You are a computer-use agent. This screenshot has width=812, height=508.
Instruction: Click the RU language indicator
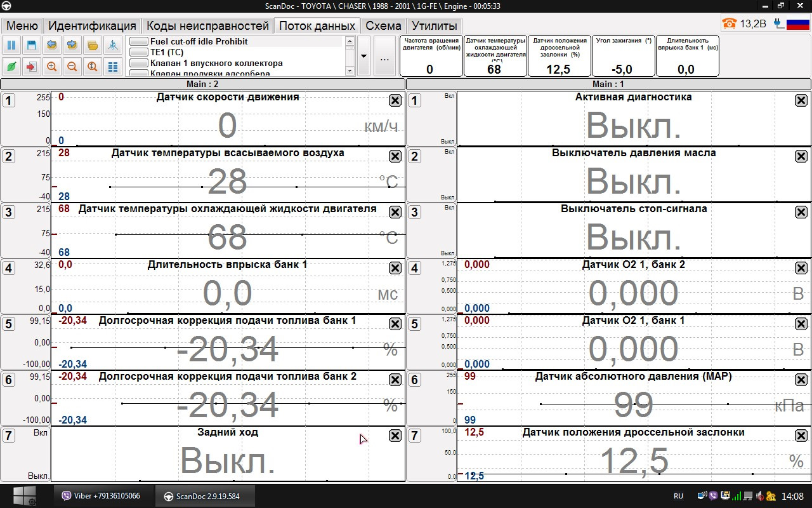[x=678, y=496]
